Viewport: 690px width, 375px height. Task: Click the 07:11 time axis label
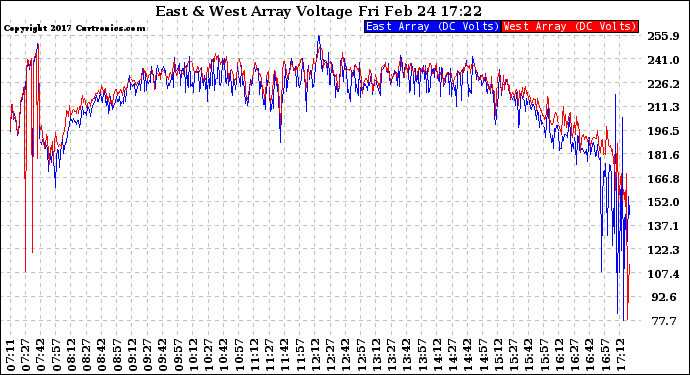click(11, 355)
